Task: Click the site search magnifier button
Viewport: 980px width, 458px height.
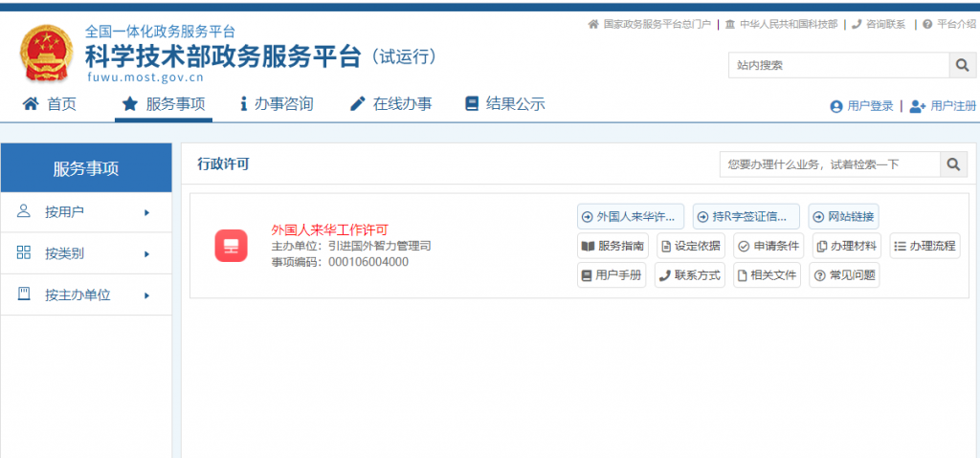Action: (x=963, y=65)
